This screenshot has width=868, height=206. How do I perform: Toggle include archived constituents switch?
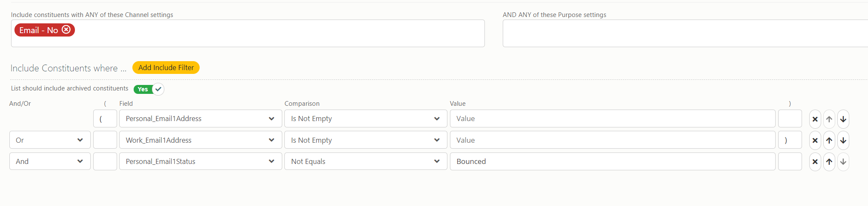pos(149,89)
